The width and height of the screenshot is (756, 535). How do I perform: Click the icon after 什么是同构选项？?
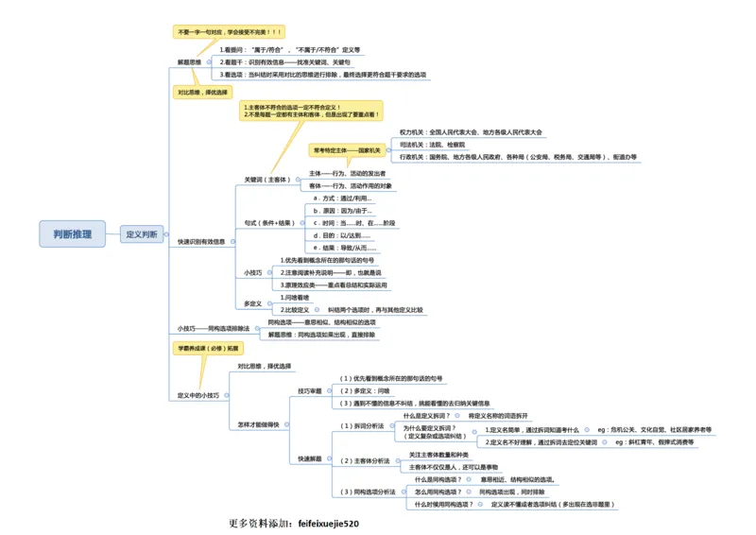coord(469,479)
